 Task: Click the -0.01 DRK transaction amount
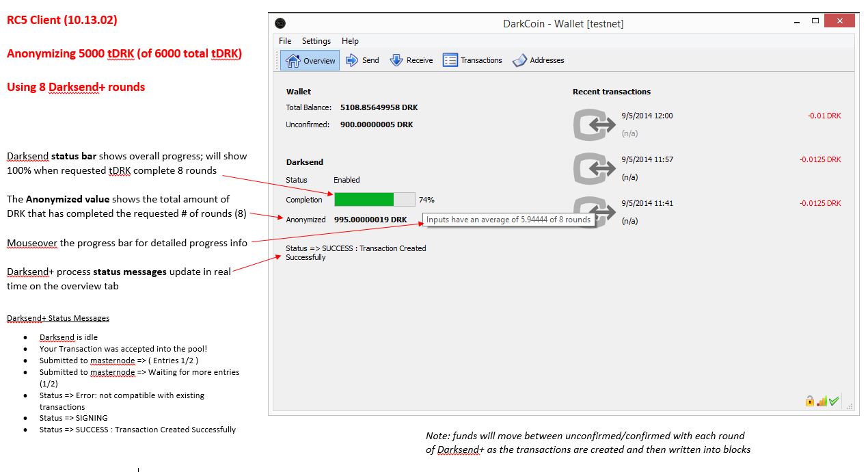(824, 116)
